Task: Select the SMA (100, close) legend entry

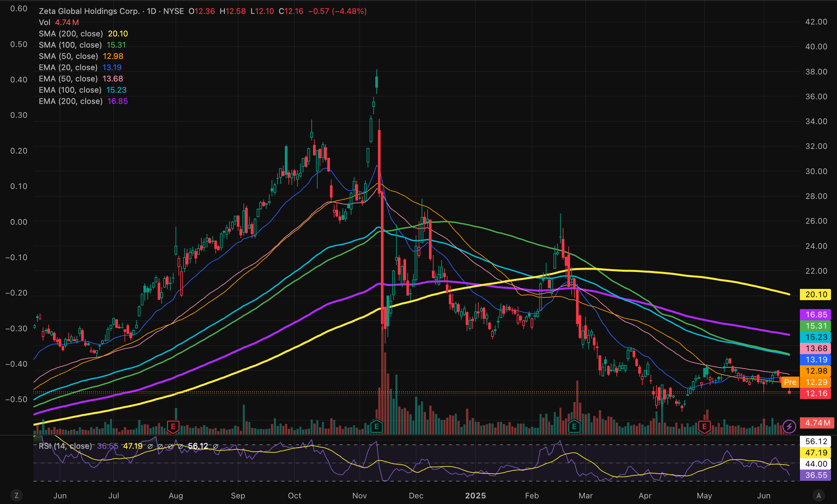Action: [x=82, y=45]
